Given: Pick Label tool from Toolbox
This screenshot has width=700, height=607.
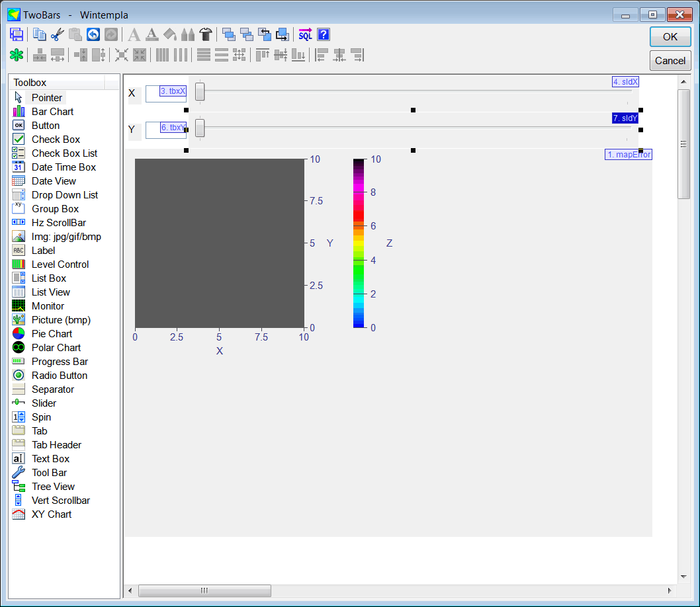Looking at the screenshot, I should (x=43, y=250).
